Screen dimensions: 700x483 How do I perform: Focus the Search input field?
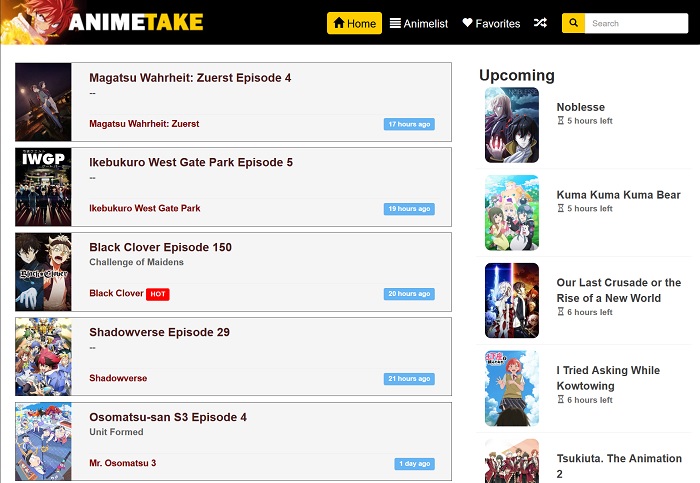[x=636, y=23]
